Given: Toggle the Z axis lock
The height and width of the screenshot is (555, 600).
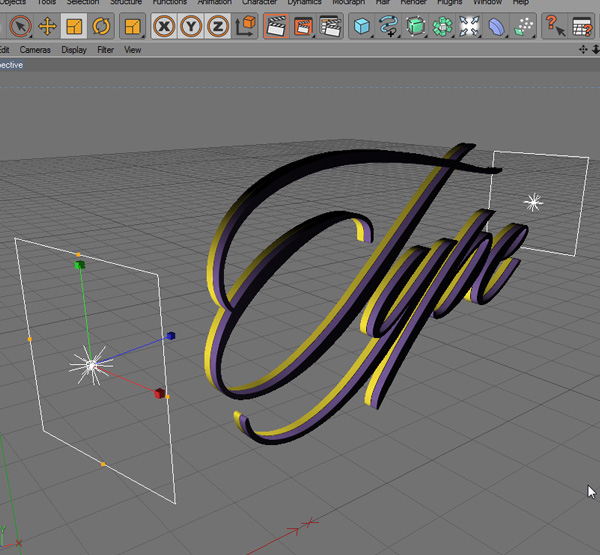Looking at the screenshot, I should (217, 27).
